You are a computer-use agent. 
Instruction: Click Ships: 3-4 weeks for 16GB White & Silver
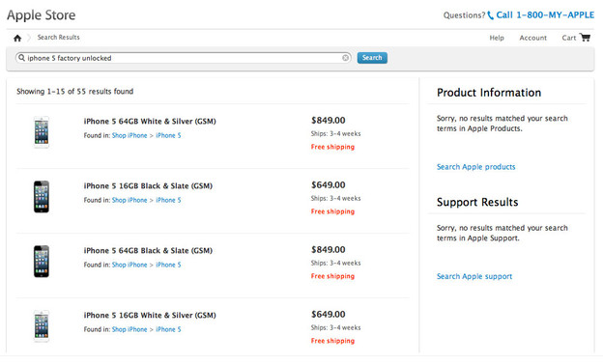[x=335, y=327]
